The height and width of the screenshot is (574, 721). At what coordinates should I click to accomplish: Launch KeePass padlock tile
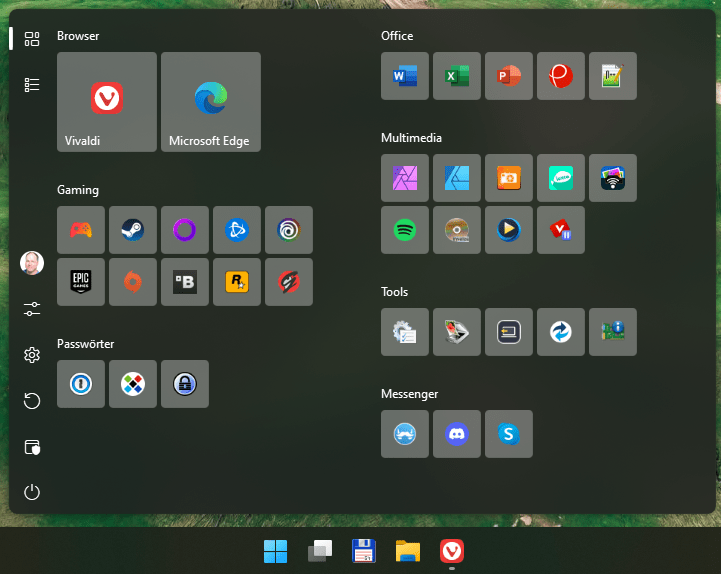coord(184,384)
